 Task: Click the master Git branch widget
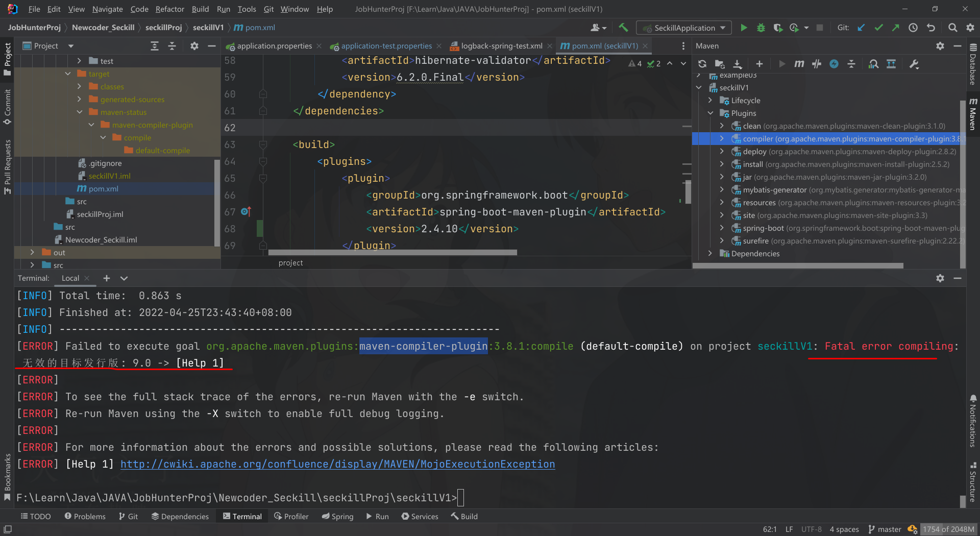point(885,529)
